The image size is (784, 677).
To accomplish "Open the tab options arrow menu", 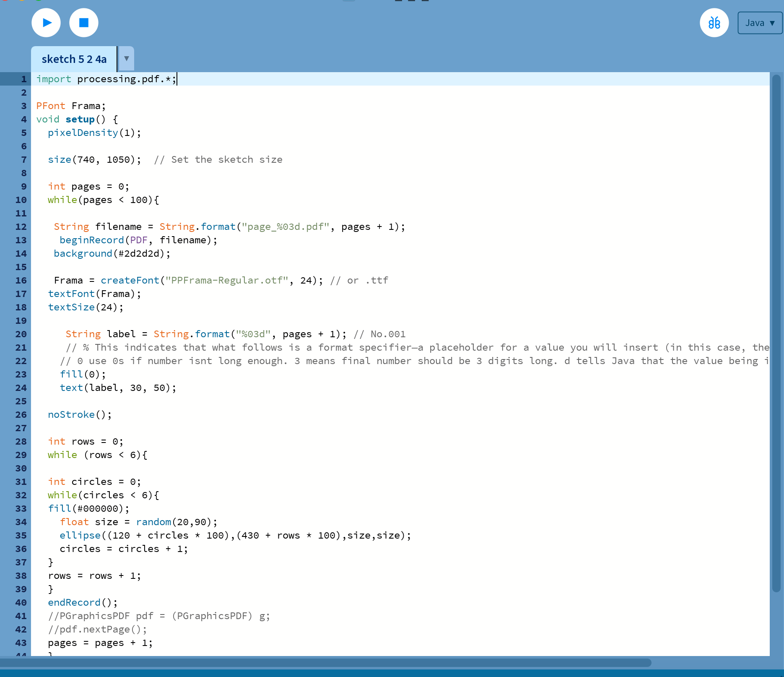I will (x=126, y=59).
